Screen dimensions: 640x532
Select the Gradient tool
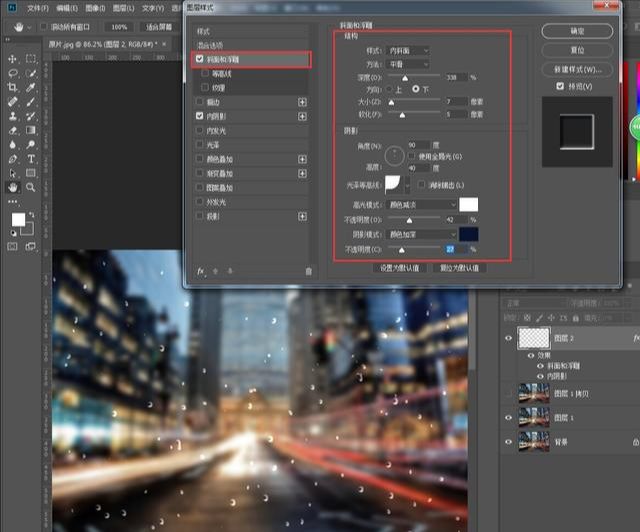click(x=31, y=130)
